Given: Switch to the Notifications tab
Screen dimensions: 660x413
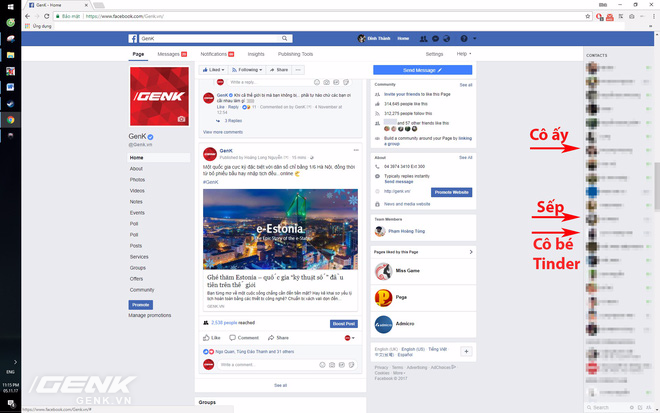Looking at the screenshot, I should click(x=217, y=54).
